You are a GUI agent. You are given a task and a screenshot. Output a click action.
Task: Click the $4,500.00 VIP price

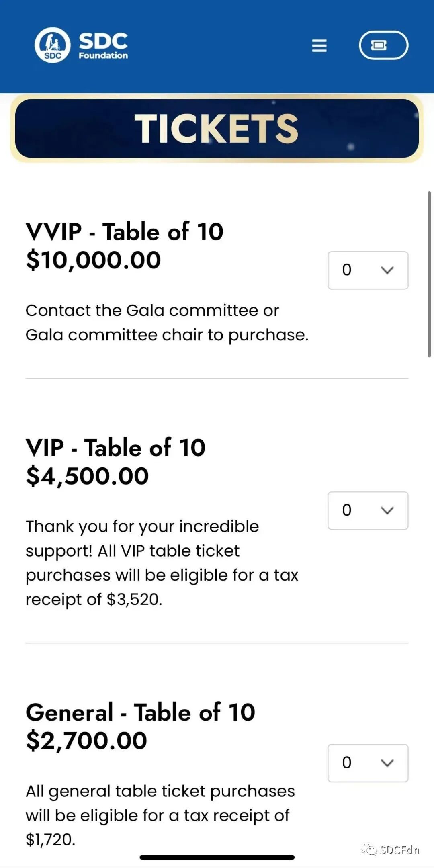point(88,476)
